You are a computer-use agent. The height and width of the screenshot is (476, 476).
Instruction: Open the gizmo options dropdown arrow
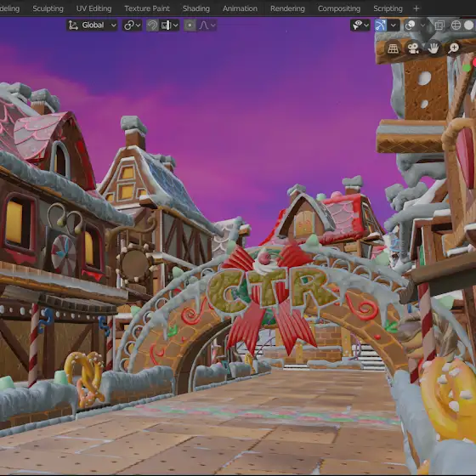point(394,25)
